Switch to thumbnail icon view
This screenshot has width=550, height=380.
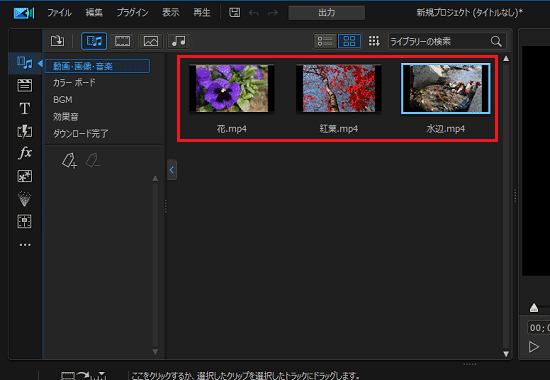pos(349,41)
